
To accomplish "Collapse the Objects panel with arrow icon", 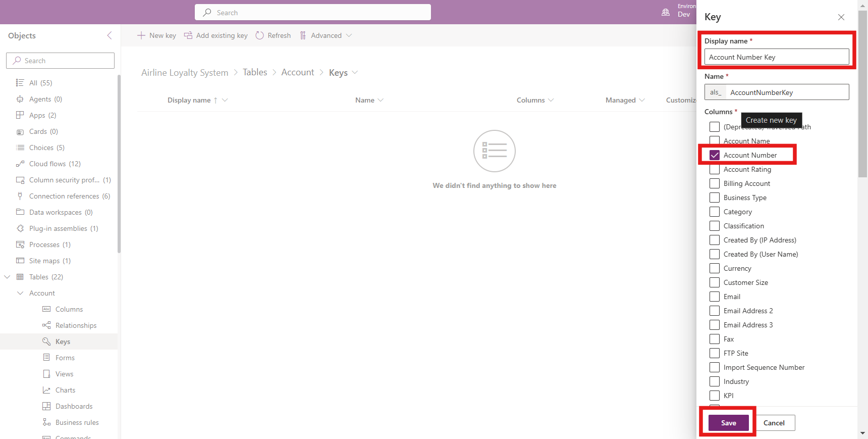I will point(110,35).
